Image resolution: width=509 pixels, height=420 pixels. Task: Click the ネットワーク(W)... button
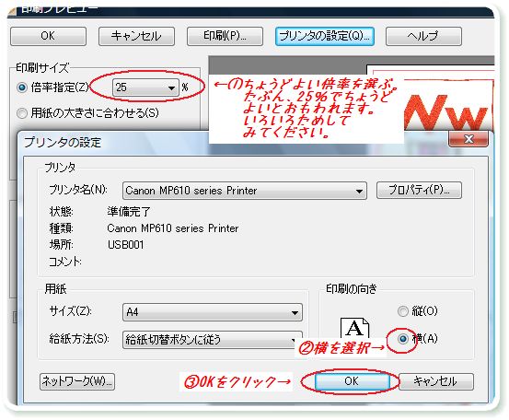tap(77, 381)
